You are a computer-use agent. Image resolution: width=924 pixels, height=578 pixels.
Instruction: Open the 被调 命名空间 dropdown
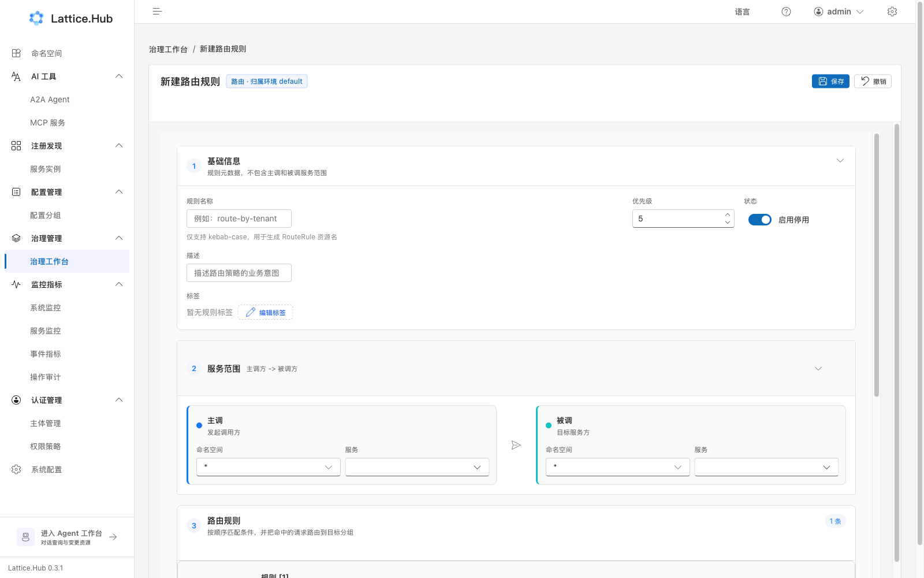point(618,467)
